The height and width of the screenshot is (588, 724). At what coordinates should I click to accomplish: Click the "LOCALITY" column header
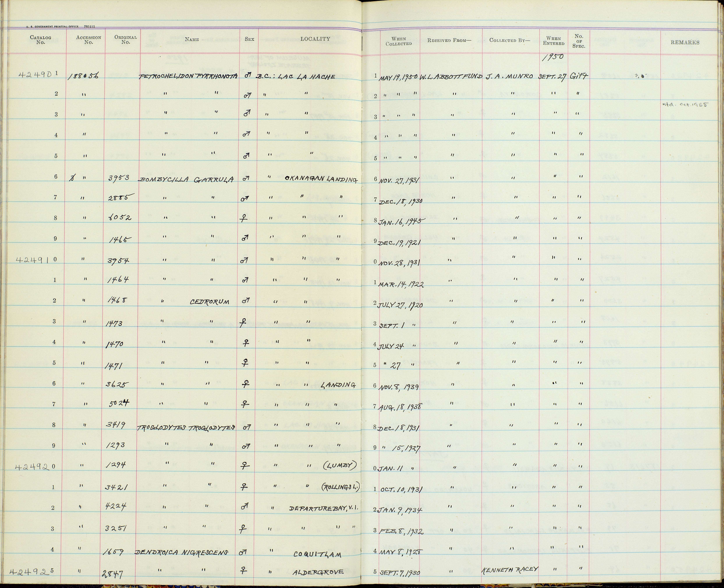[315, 39]
